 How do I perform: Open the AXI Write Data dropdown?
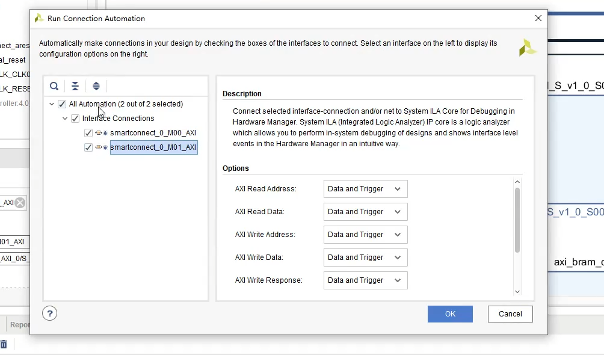click(365, 258)
